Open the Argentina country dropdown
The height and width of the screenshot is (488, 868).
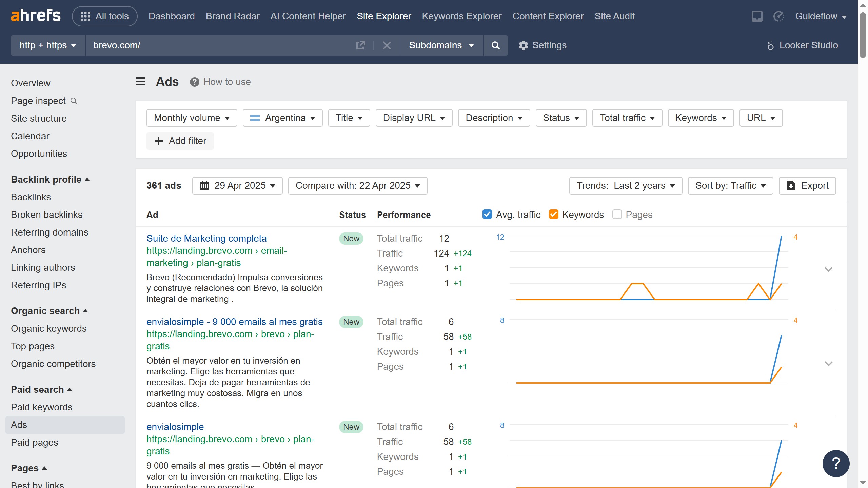pyautogui.click(x=282, y=118)
